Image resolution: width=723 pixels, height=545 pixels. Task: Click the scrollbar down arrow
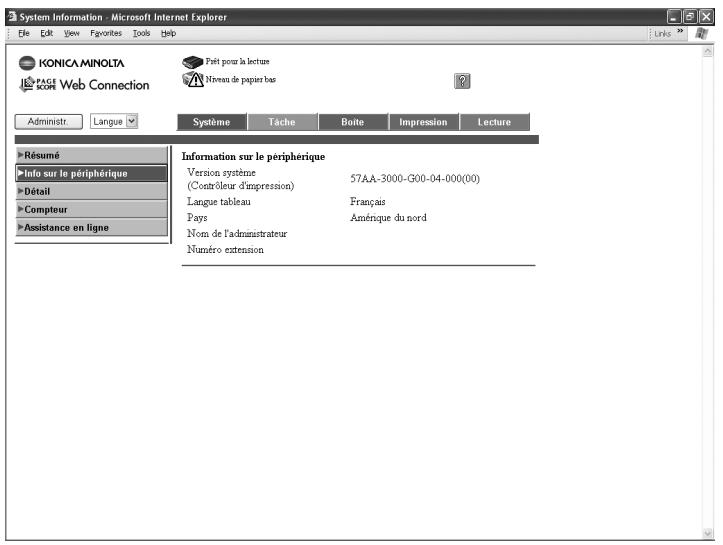[x=707, y=533]
